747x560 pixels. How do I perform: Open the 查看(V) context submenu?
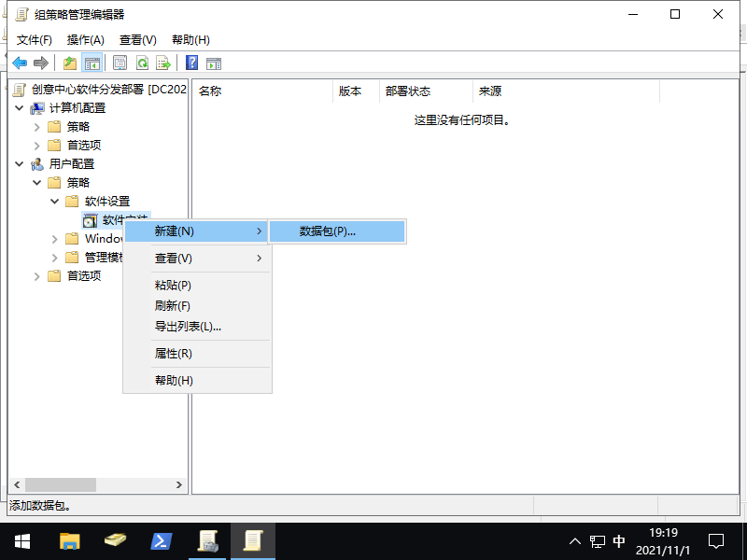(x=197, y=259)
